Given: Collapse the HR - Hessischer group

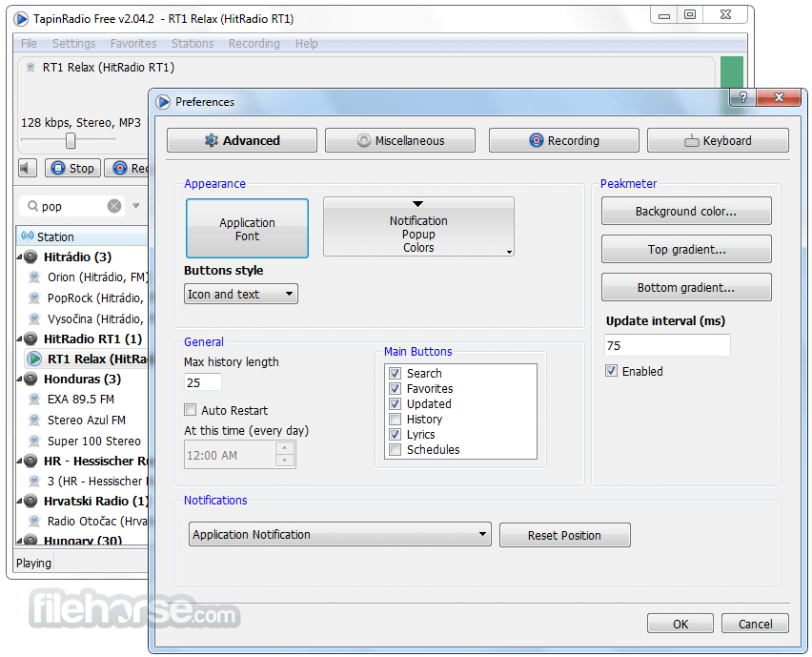Looking at the screenshot, I should tap(19, 461).
